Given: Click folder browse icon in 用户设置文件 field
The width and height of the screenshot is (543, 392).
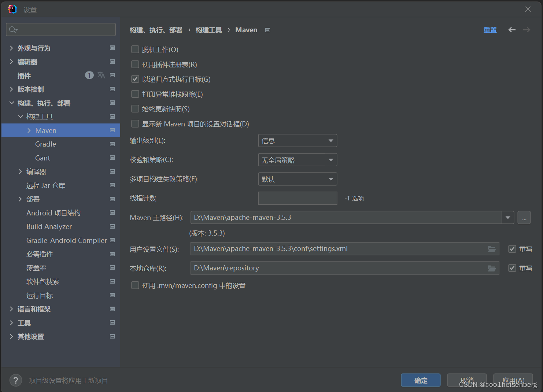Looking at the screenshot, I should point(492,249).
